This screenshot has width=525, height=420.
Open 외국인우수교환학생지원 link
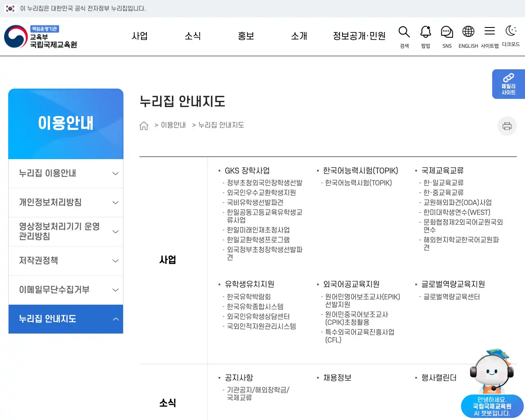point(261,193)
